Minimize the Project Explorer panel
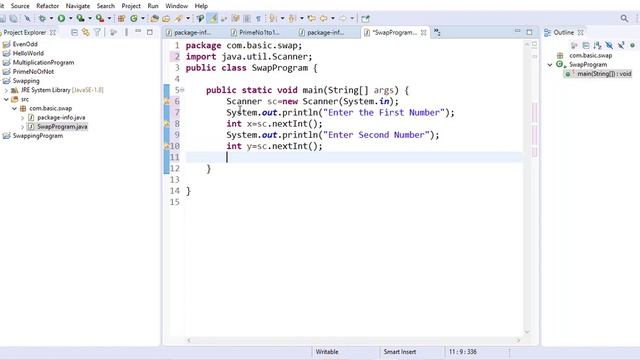 138,31
